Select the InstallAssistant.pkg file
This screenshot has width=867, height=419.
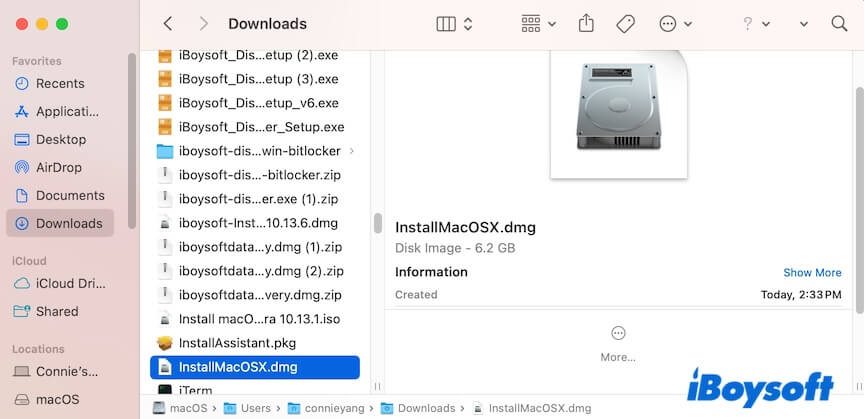coord(237,343)
